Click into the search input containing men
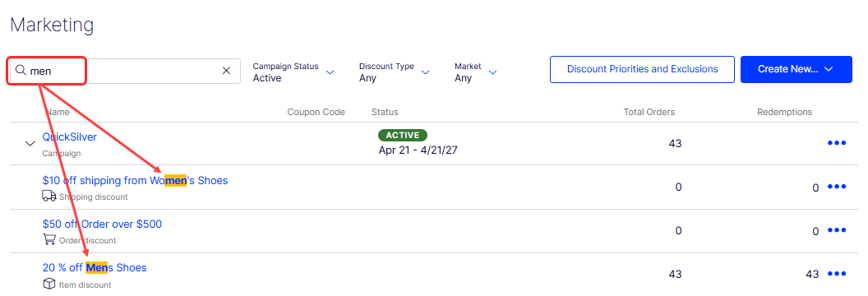Viewport: 868px width, 296px height. (x=125, y=71)
